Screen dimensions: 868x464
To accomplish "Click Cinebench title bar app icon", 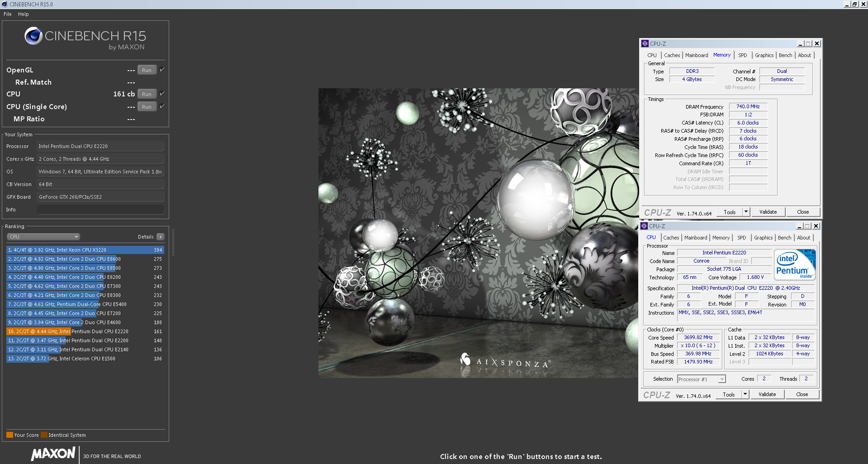I will coord(5,4).
